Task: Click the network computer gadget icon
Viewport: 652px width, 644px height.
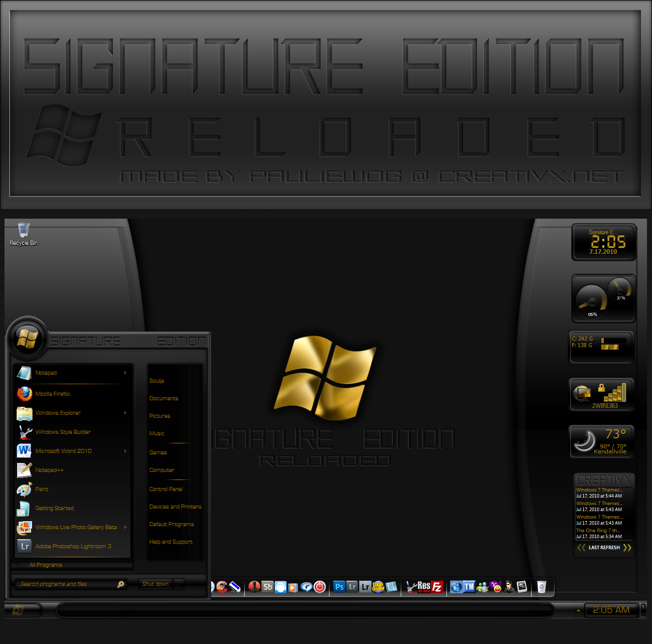Action: pos(582,394)
